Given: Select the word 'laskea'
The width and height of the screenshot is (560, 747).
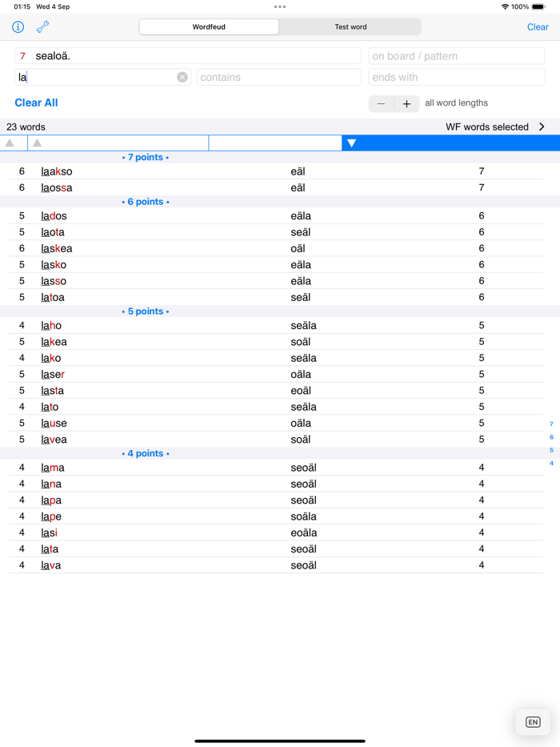Looking at the screenshot, I should tap(57, 248).
